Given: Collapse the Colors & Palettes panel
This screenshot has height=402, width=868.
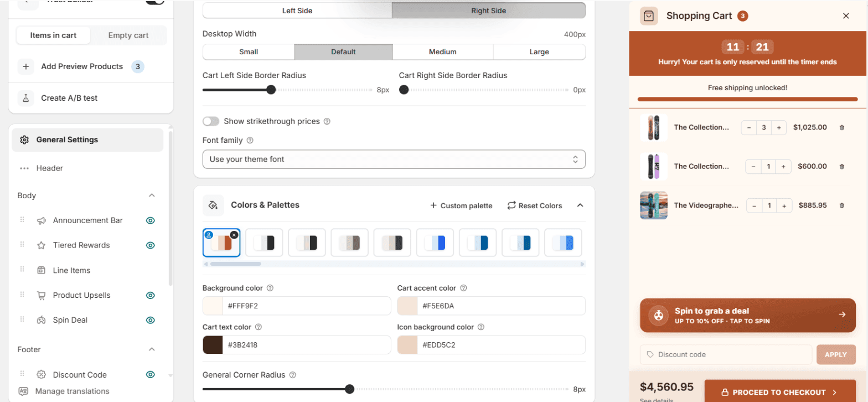Looking at the screenshot, I should 580,205.
